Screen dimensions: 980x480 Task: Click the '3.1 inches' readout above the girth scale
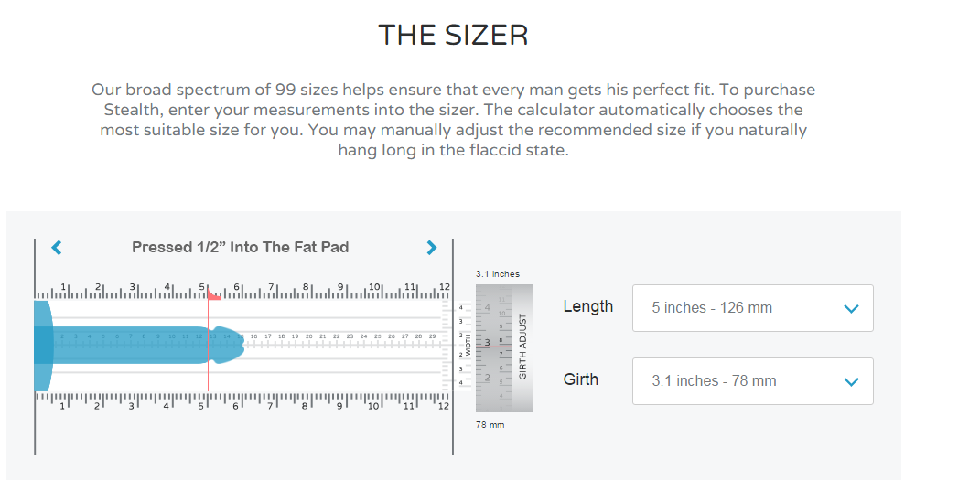(x=498, y=274)
